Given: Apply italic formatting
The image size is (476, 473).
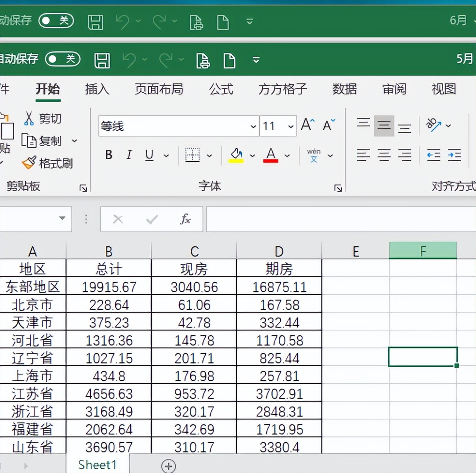Looking at the screenshot, I should (x=129, y=155).
